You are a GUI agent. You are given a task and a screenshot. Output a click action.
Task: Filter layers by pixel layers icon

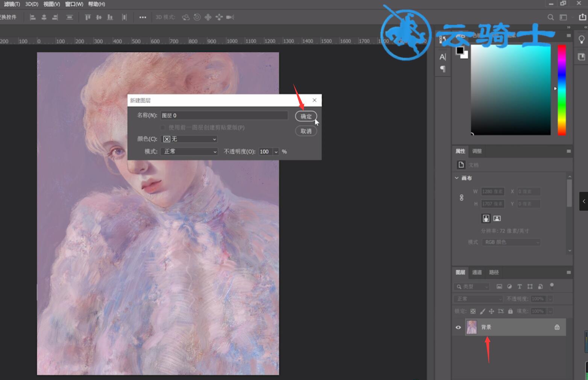(499, 287)
